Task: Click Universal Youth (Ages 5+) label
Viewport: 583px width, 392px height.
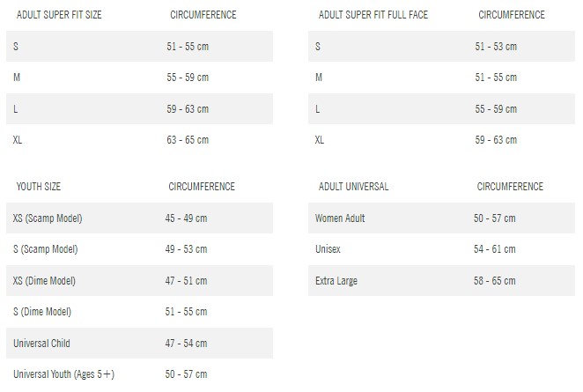Action: point(63,375)
